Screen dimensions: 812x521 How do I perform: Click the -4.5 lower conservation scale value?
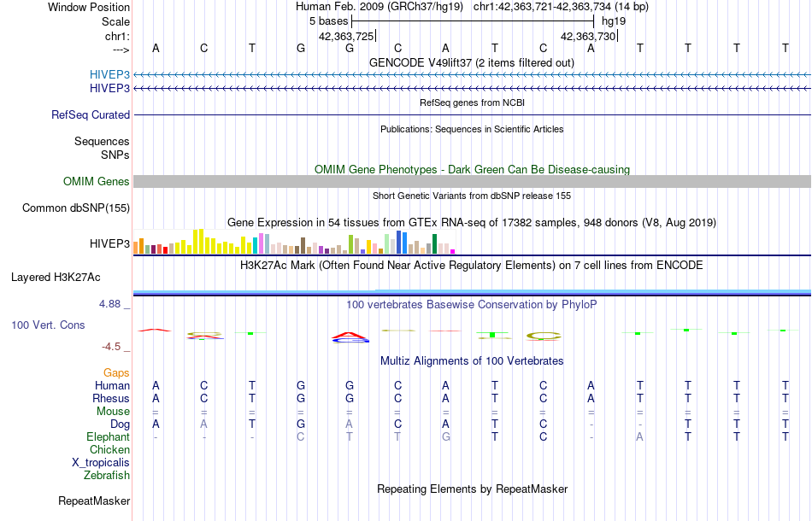pyautogui.click(x=111, y=347)
